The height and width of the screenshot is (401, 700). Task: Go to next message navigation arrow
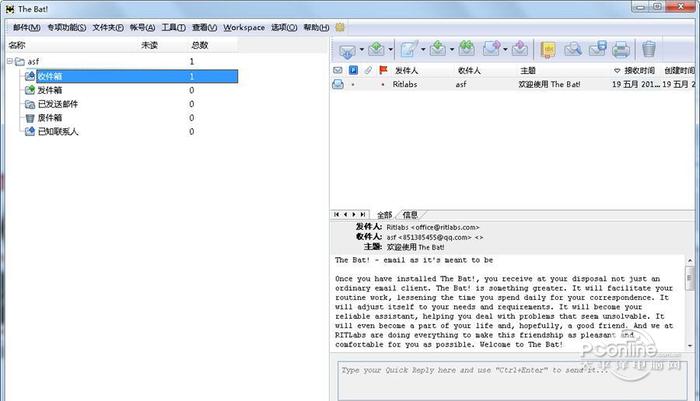[354, 215]
